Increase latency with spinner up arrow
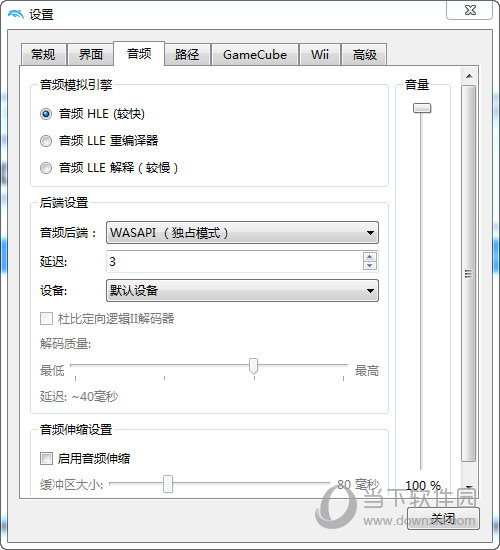This screenshot has height=550, width=500. (369, 257)
